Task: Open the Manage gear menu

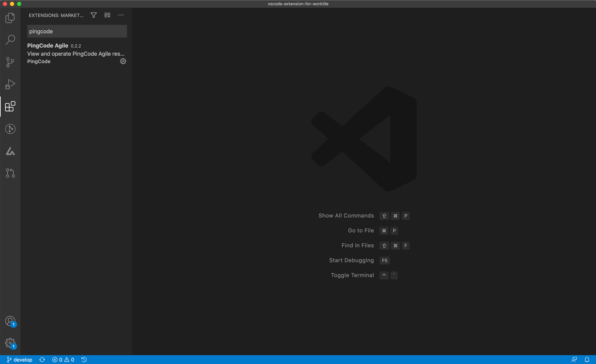Action: (x=10, y=343)
